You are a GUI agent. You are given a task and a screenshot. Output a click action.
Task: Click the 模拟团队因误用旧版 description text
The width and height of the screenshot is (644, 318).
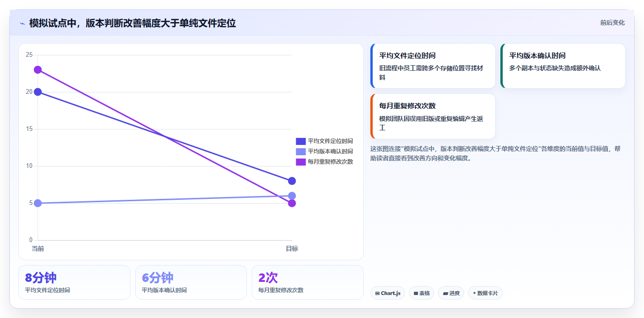(431, 123)
